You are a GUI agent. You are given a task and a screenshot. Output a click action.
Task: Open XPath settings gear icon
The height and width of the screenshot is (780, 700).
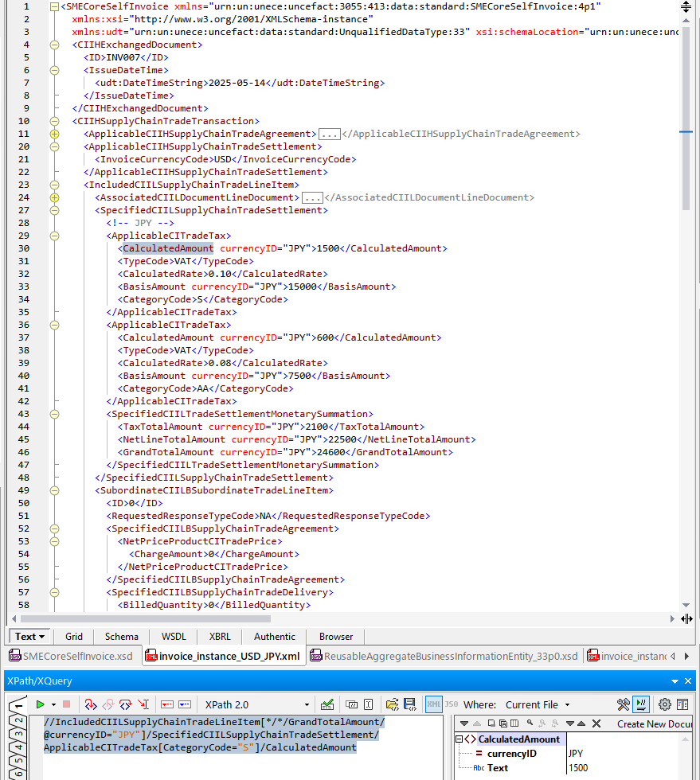665,704
